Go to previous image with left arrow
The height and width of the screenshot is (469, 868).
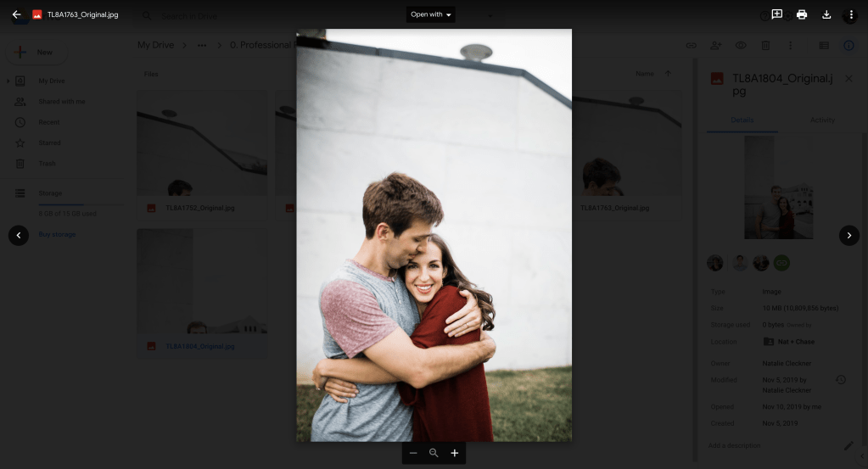(19, 235)
